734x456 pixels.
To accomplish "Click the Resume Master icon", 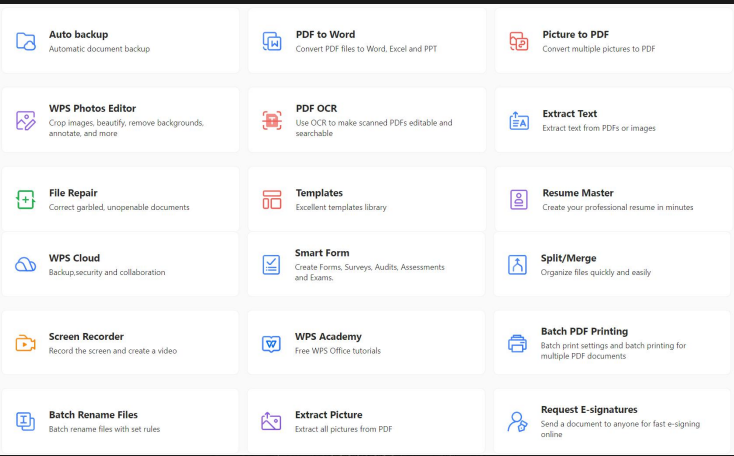I will 519,199.
